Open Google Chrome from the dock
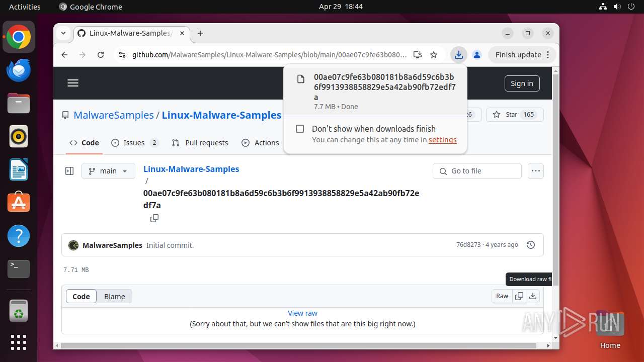Screen dimensions: 644x362 click(x=19, y=37)
